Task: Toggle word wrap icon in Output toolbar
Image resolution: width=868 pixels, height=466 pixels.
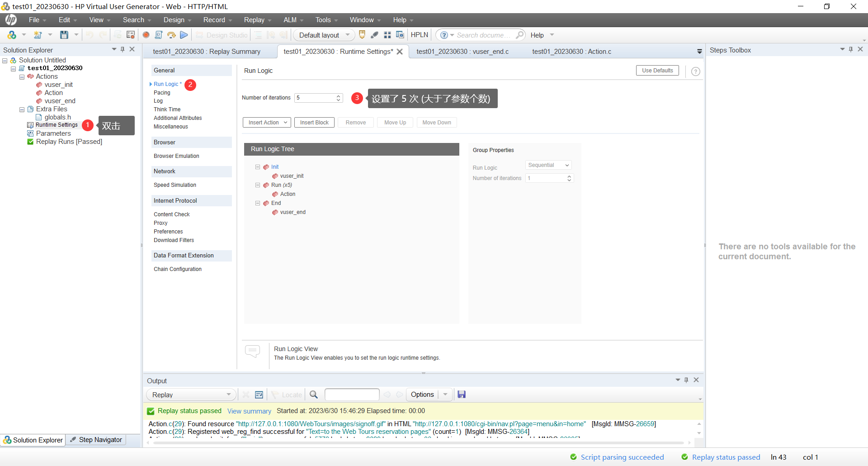Action: click(259, 395)
